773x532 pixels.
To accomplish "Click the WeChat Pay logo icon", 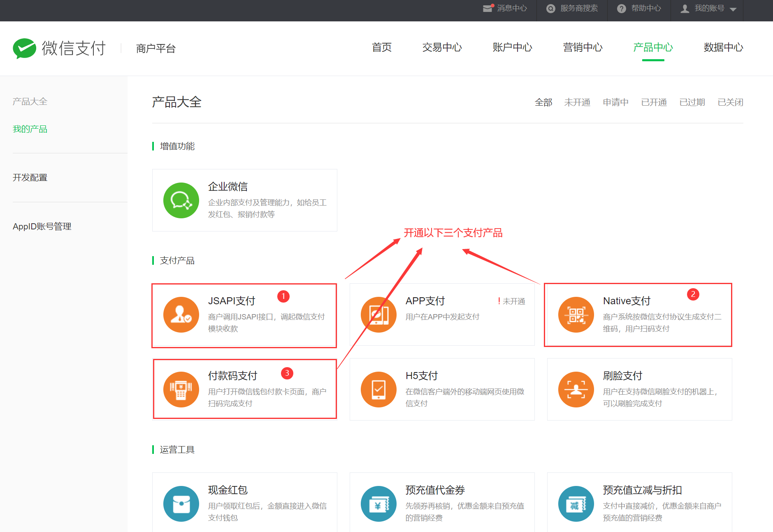I will point(24,49).
